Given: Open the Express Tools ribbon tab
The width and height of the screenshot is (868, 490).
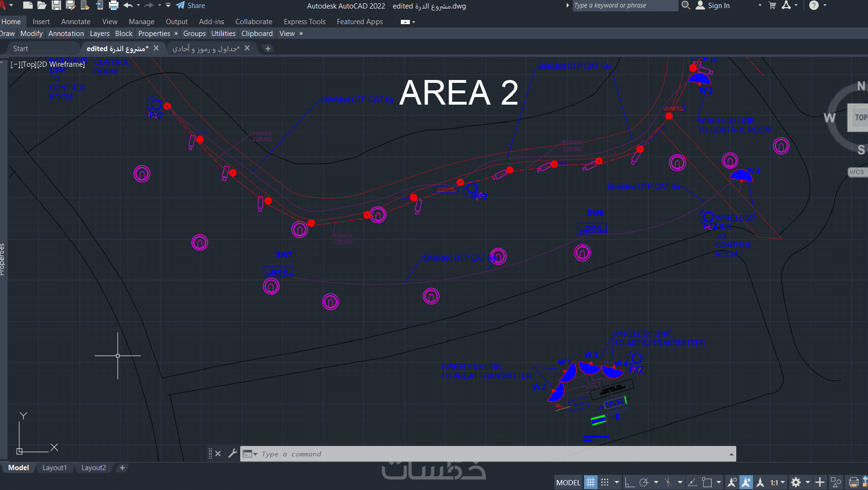Looking at the screenshot, I should click(x=305, y=22).
